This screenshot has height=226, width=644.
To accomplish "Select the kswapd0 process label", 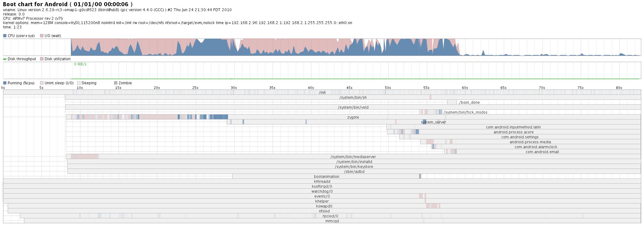I will [x=324, y=206].
